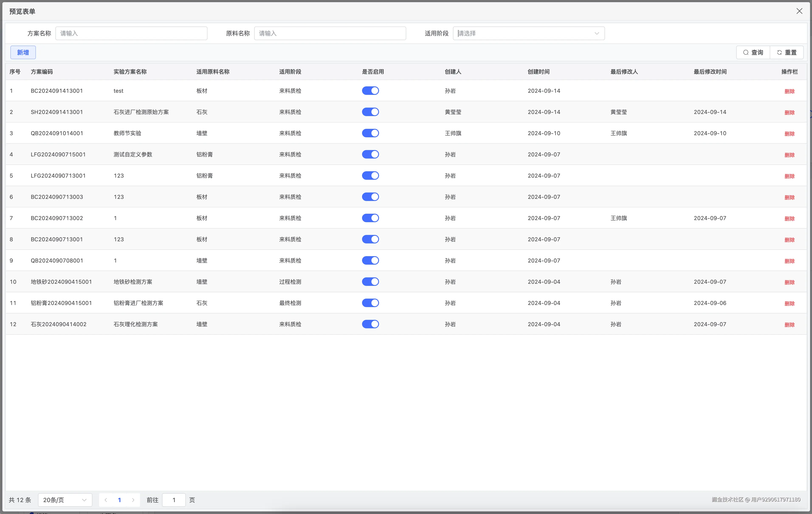Screen dimensions: 812x514
Task: Click the 新增 button
Action: [x=23, y=53]
